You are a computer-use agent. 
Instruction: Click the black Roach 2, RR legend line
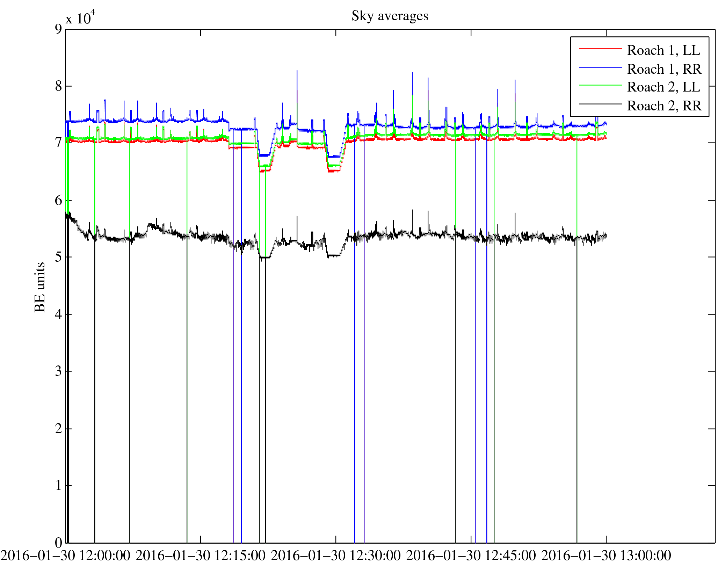coord(600,104)
